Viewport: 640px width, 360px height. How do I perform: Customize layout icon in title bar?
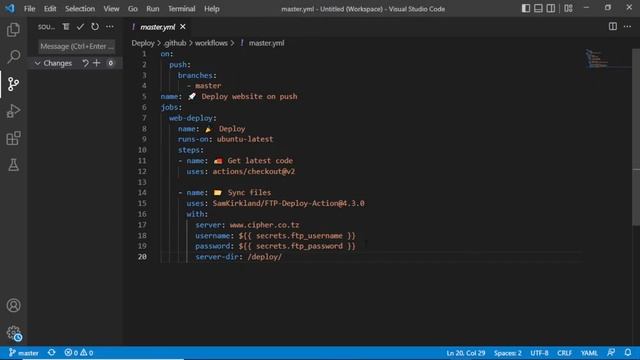(x=568, y=8)
